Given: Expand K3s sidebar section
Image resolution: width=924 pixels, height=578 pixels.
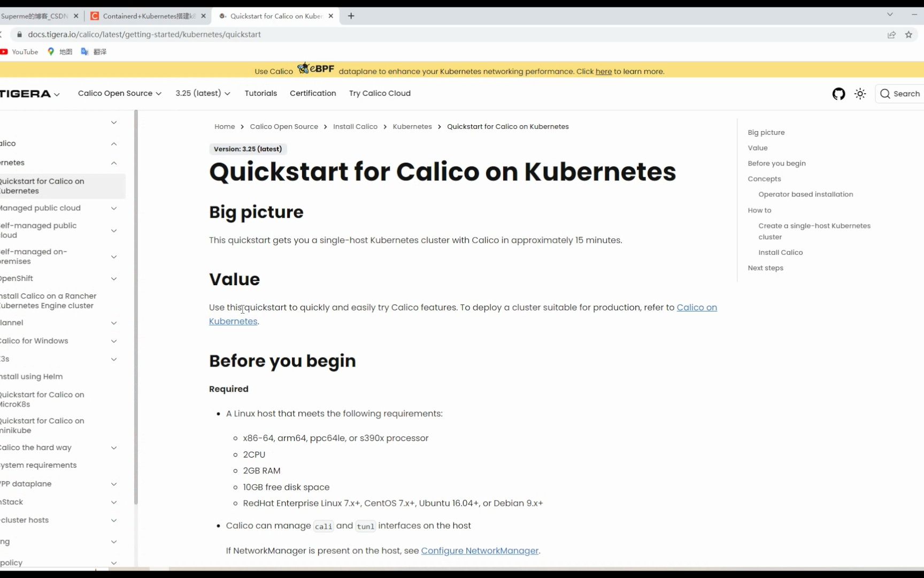Looking at the screenshot, I should 114,359.
